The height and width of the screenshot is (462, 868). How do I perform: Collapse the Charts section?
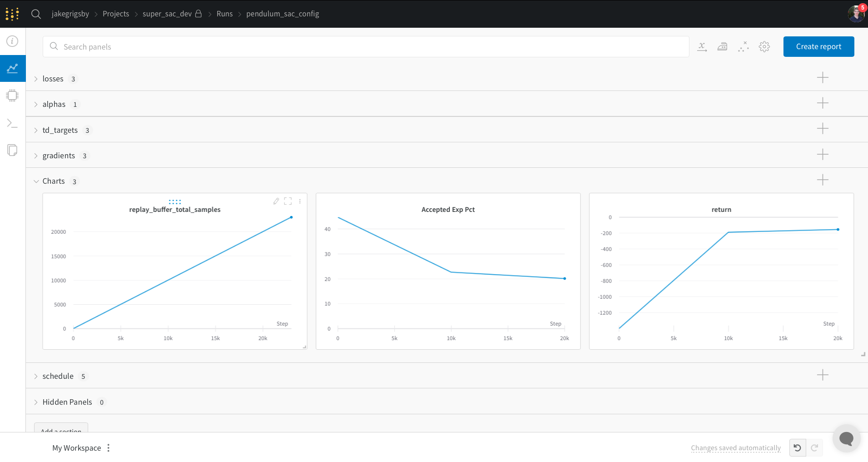36,181
